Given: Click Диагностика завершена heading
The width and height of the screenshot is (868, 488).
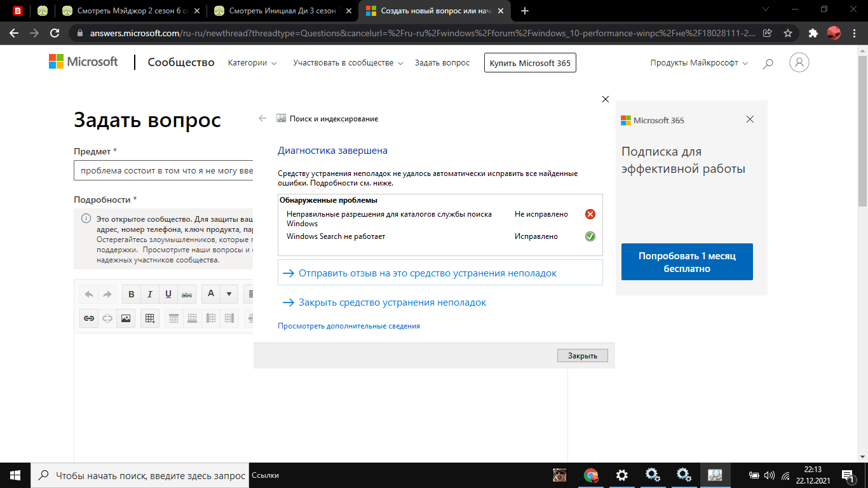Looking at the screenshot, I should coord(332,151).
